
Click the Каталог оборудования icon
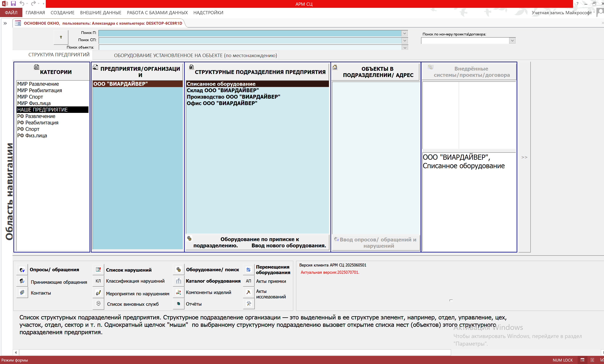pos(178,281)
